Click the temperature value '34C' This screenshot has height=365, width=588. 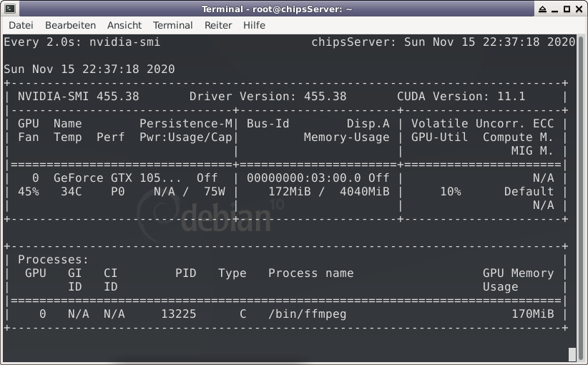pyautogui.click(x=72, y=192)
